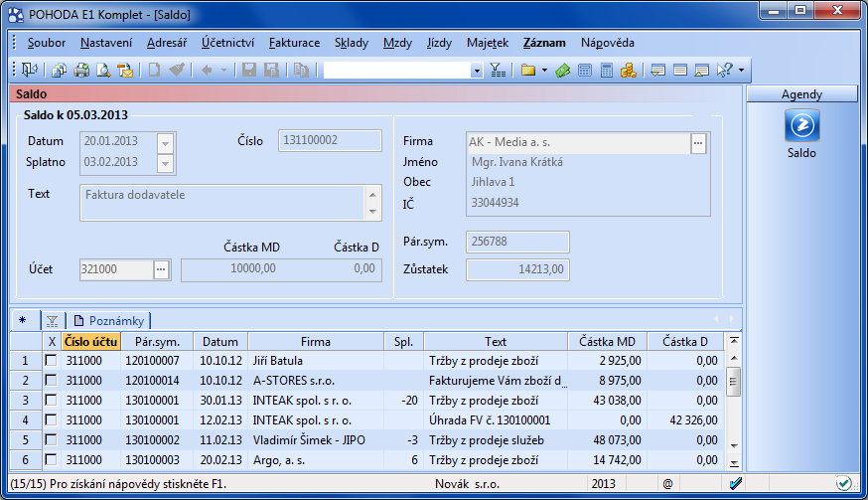Click the Účet browse ellipsis button
The height and width of the screenshot is (500, 868).
click(x=161, y=269)
